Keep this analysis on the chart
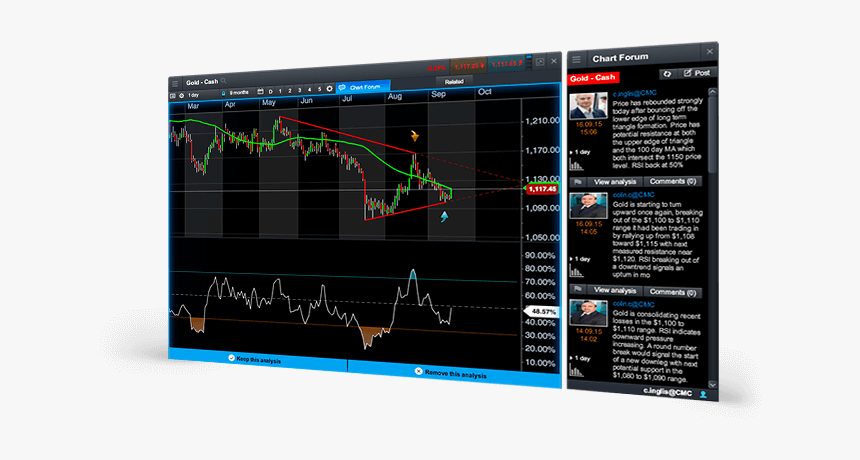 coord(257,359)
